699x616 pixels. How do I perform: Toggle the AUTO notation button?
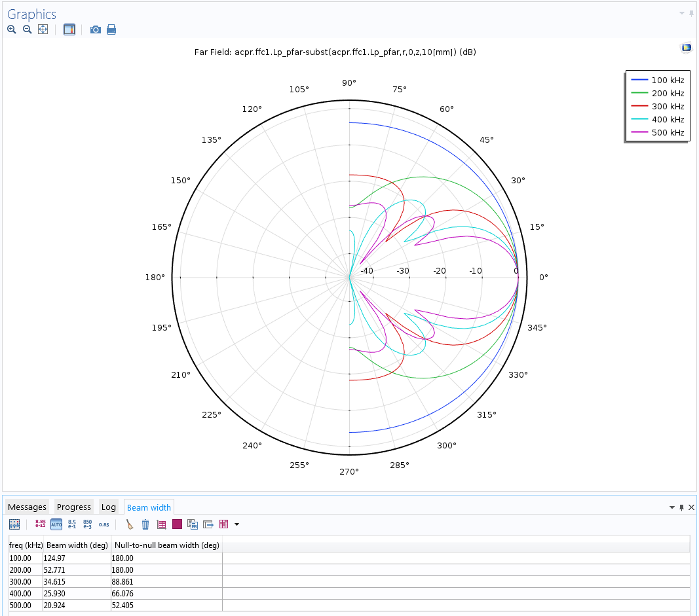pyautogui.click(x=56, y=524)
